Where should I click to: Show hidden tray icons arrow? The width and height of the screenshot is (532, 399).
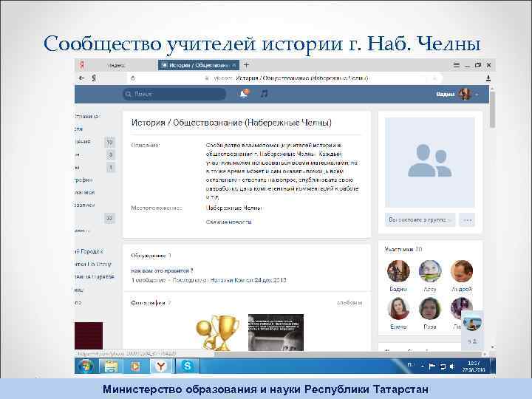423,366
